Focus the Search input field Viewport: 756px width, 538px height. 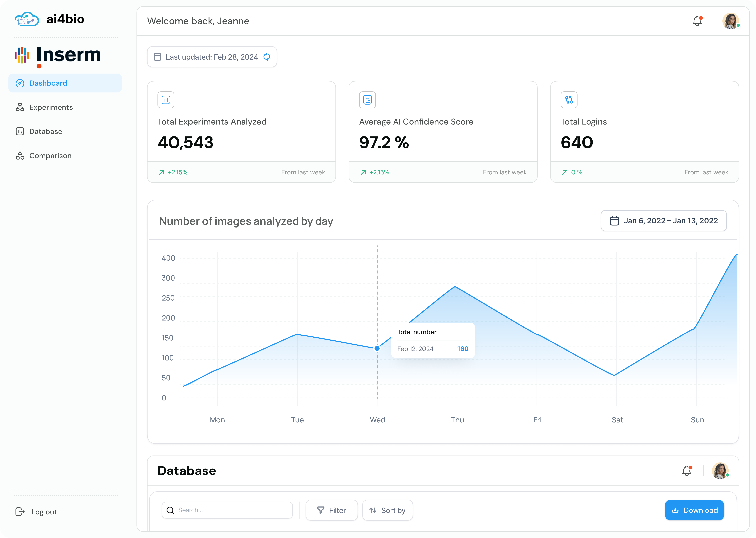click(227, 510)
